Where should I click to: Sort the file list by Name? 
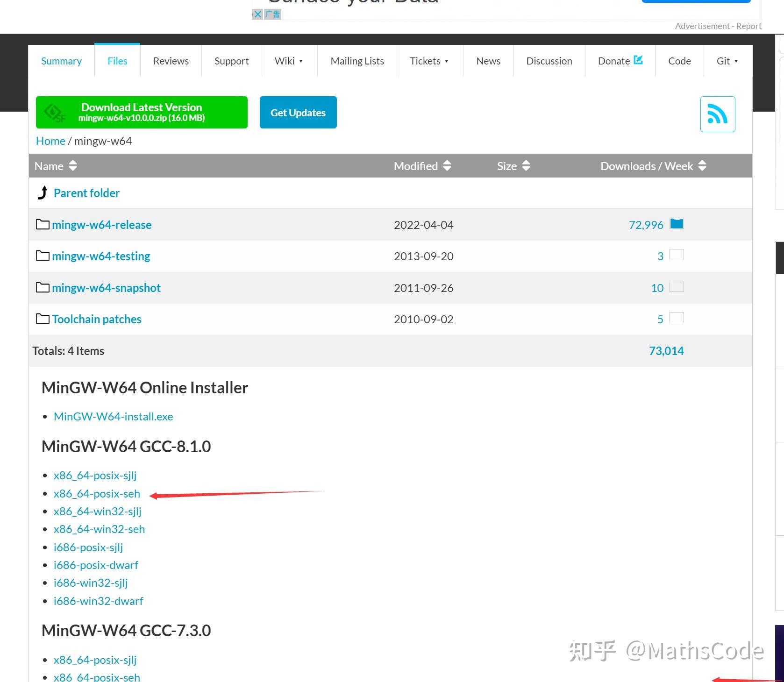pos(56,166)
